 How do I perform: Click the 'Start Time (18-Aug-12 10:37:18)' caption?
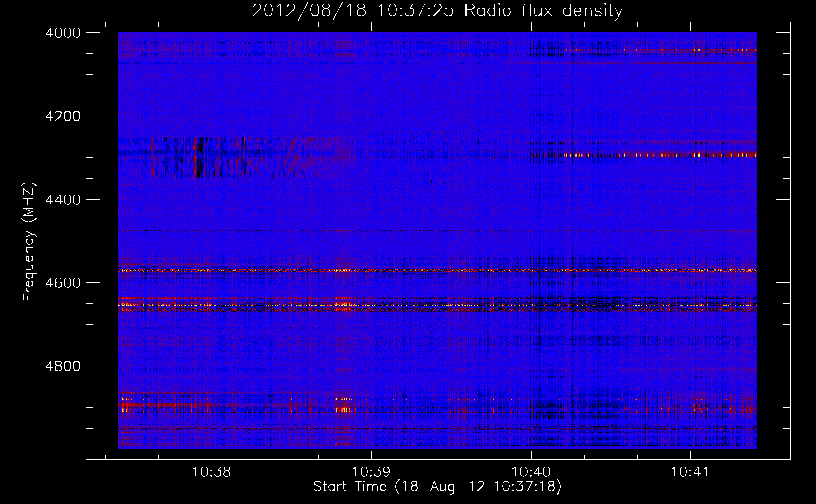coord(437,487)
